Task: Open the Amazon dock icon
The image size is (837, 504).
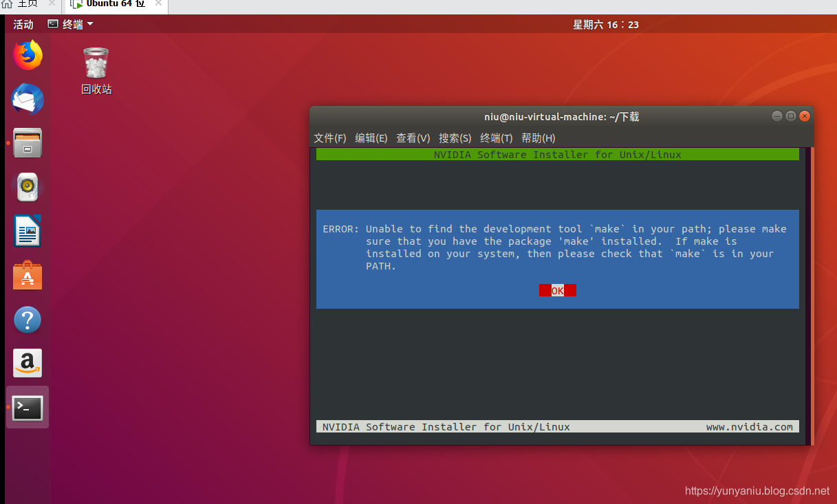Action: pos(28,363)
